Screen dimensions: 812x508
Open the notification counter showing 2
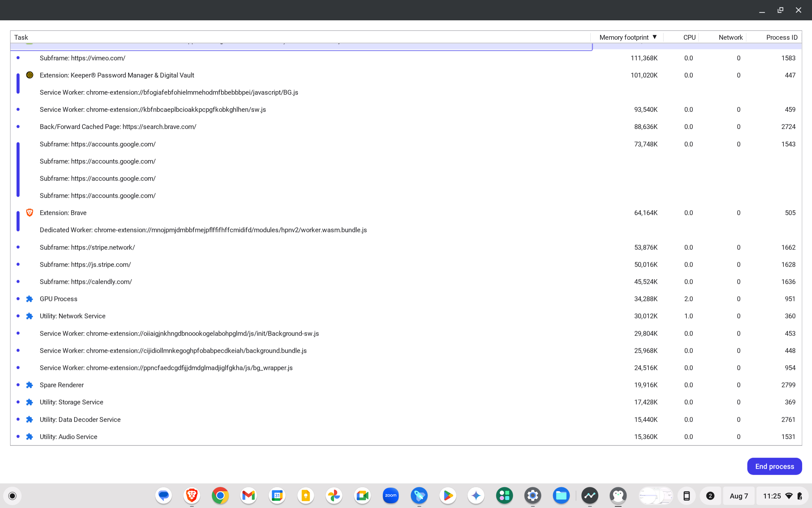coord(710,496)
